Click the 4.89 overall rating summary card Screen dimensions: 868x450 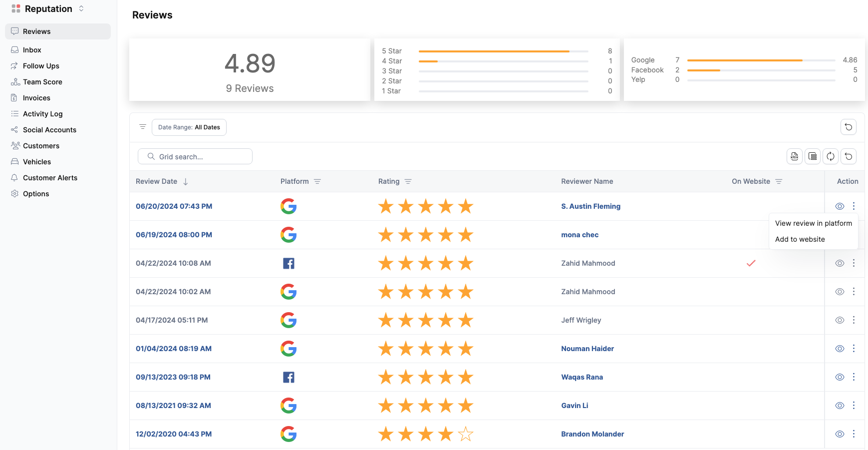coord(250,70)
